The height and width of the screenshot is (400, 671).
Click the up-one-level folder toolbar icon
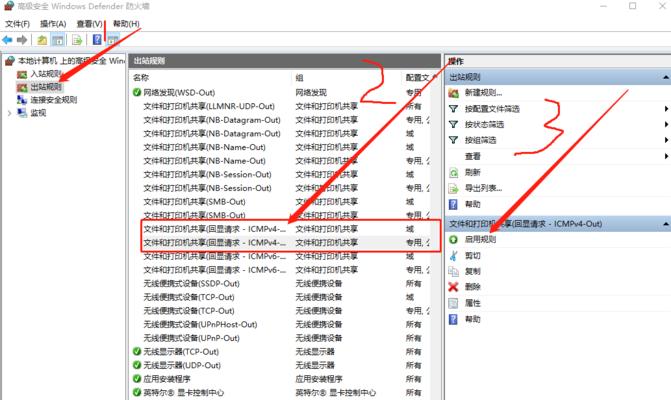[42, 40]
